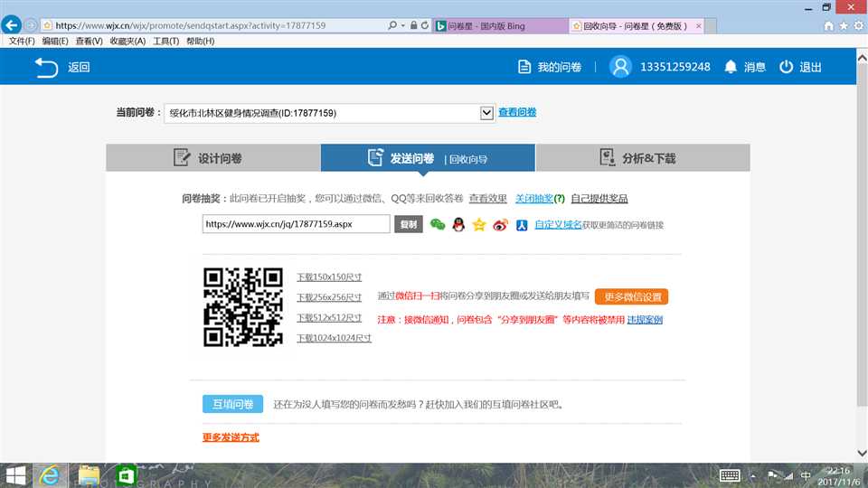
Task: Click the 中 input method indicator
Action: coord(806,476)
